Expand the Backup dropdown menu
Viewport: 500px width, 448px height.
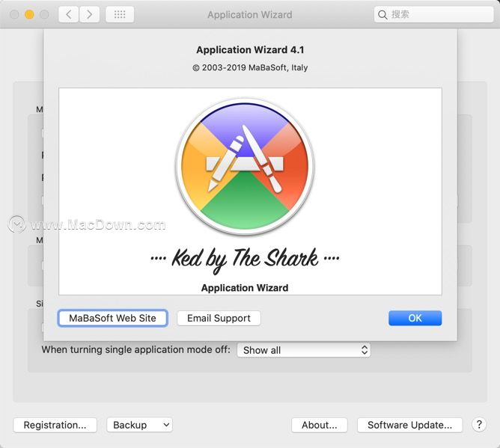click(140, 425)
